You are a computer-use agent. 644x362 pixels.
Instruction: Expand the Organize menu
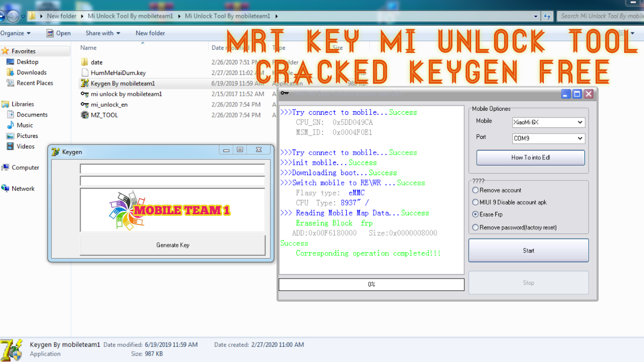click(15, 33)
